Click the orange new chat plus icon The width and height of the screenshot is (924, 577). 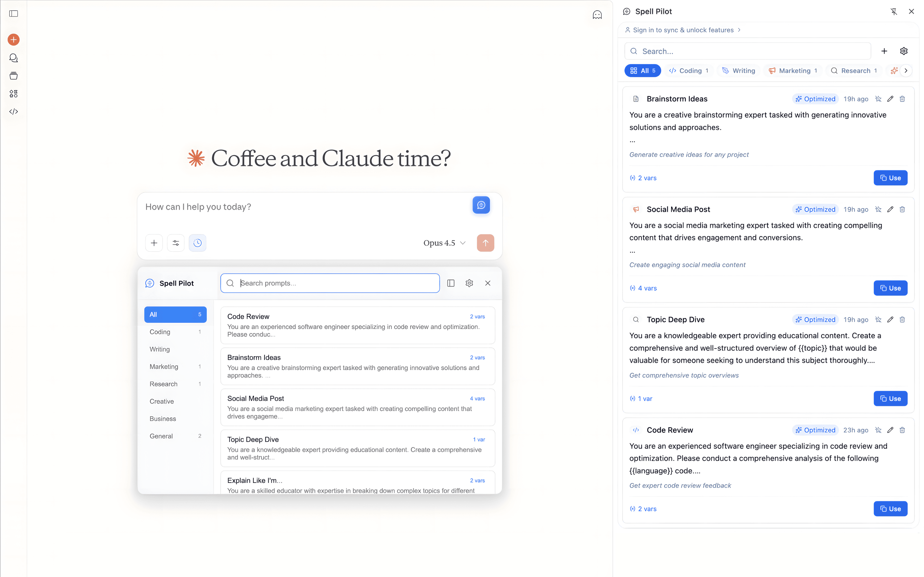[13, 40]
